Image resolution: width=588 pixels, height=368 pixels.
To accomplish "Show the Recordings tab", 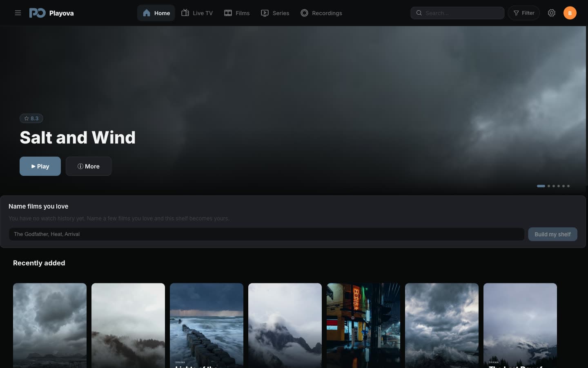I will (321, 13).
